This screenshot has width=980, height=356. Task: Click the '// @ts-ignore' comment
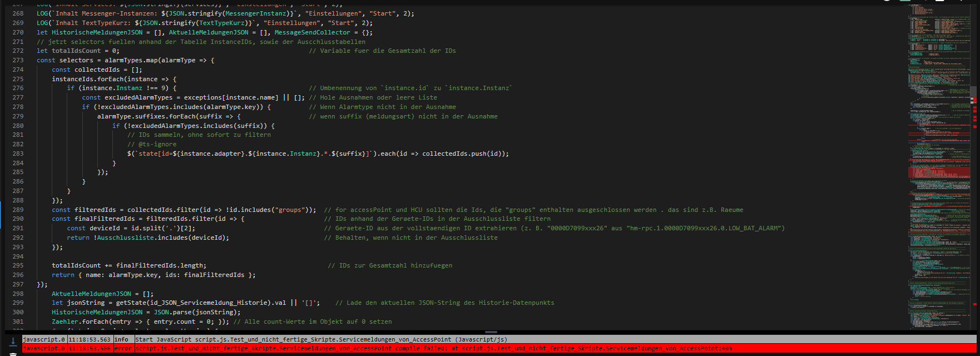tap(152, 144)
